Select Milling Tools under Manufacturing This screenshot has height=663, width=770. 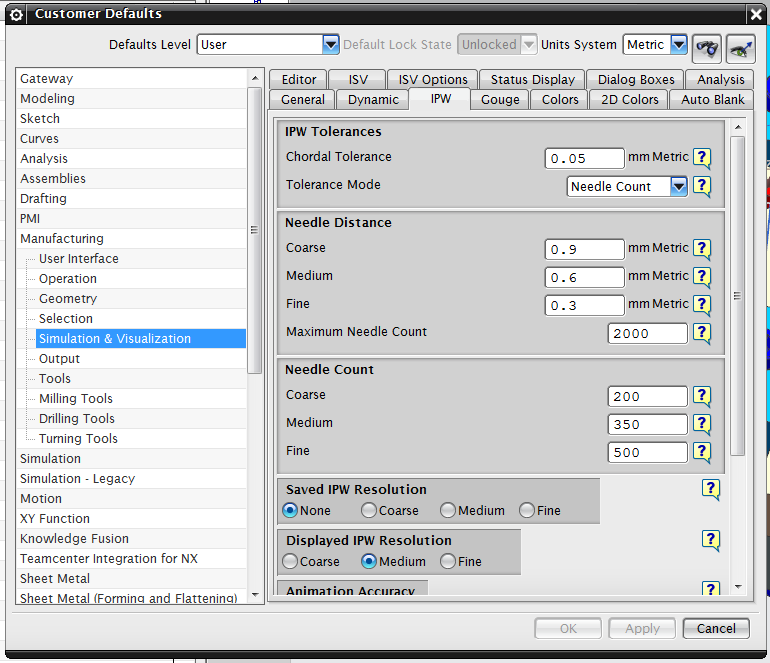(x=141, y=399)
